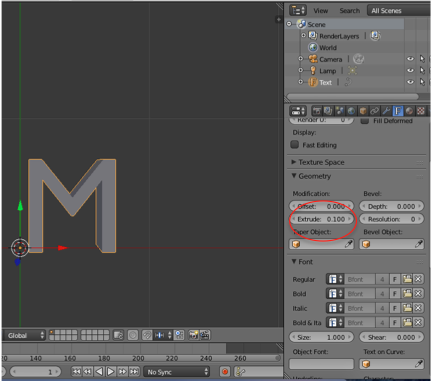This screenshot has height=381, width=431.
Task: Click the snap target selection icon
Action: click(x=179, y=335)
